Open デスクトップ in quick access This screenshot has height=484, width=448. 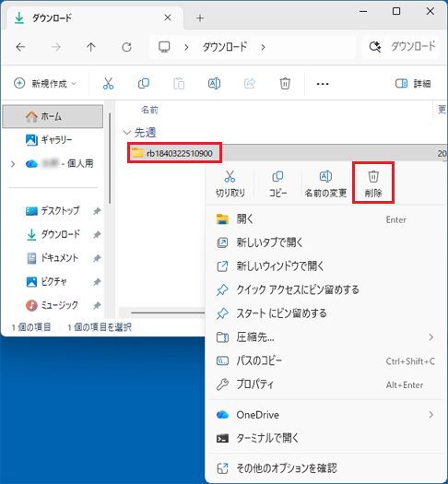[x=53, y=211]
